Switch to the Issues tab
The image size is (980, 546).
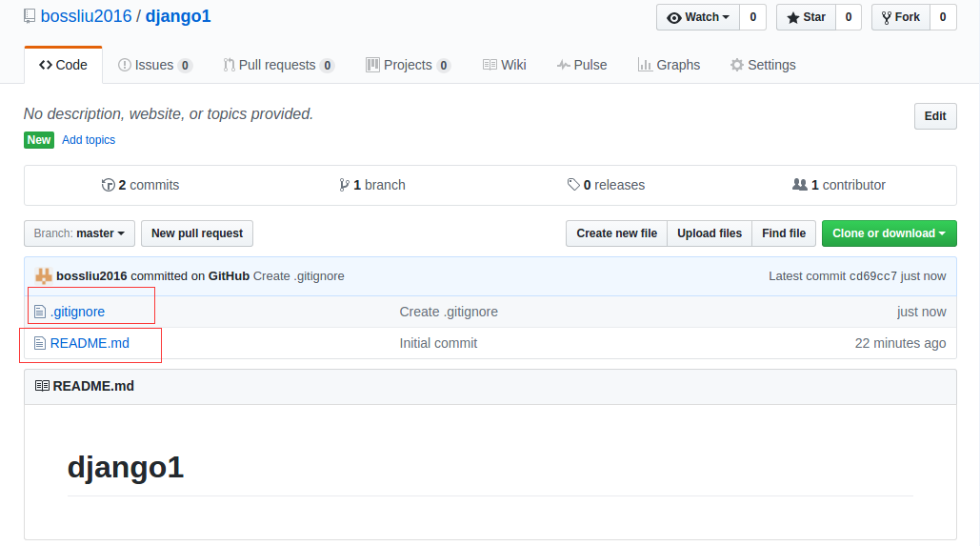154,65
